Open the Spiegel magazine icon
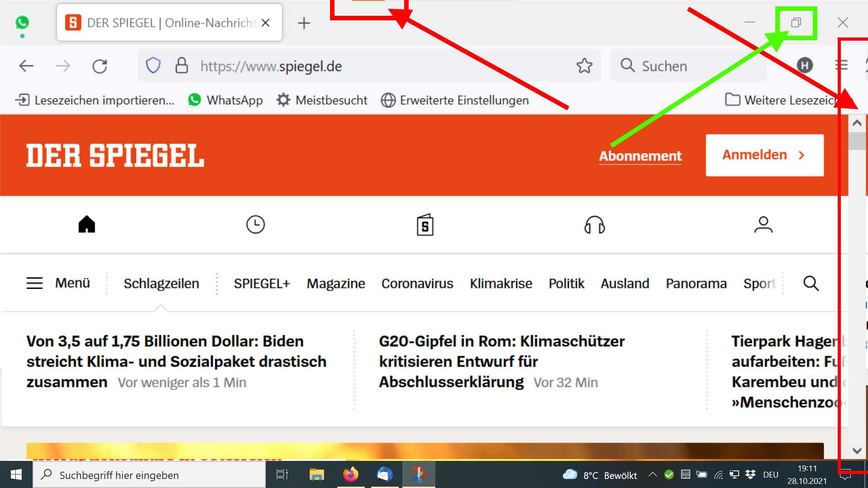868x488 pixels. click(x=425, y=225)
